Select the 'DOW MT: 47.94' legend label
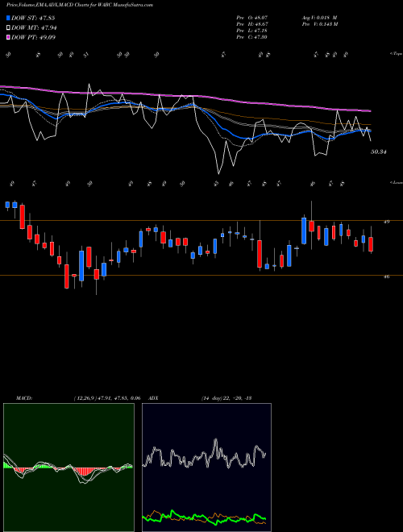The height and width of the screenshot is (532, 403). [x=34, y=28]
